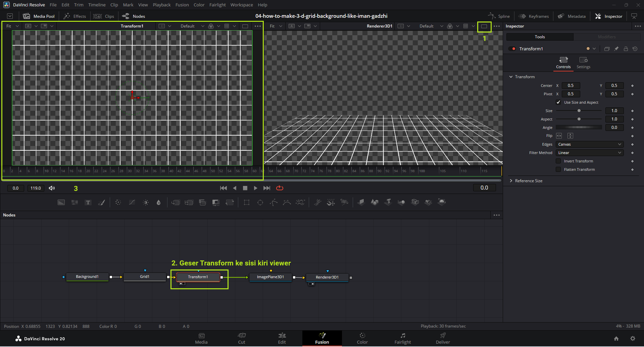
Task: Click the Background tool icon in the toolbar
Action: pos(61,202)
